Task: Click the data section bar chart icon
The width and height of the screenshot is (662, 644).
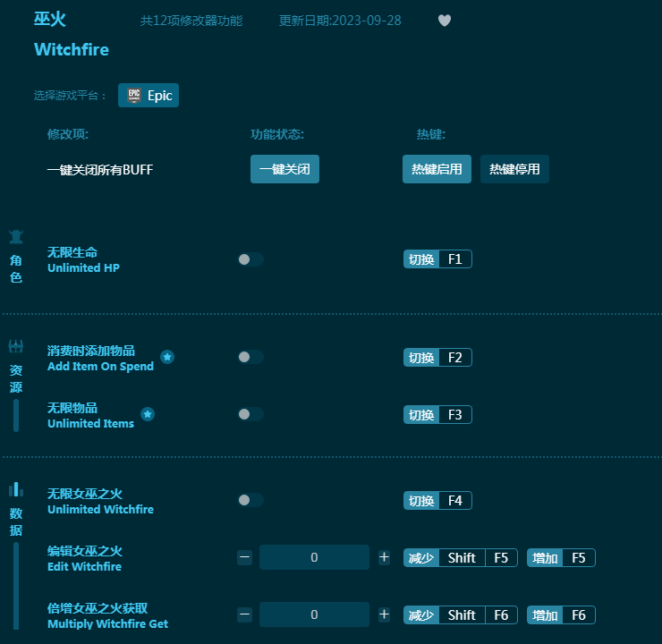Action: (16, 489)
